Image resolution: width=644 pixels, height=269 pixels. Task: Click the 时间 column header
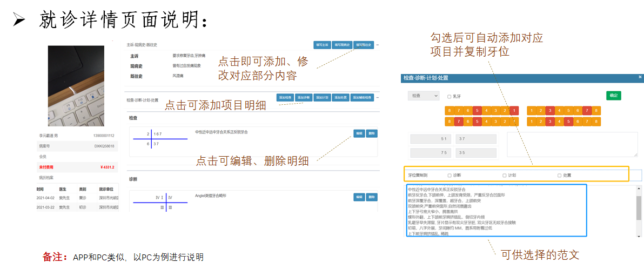[40, 190]
